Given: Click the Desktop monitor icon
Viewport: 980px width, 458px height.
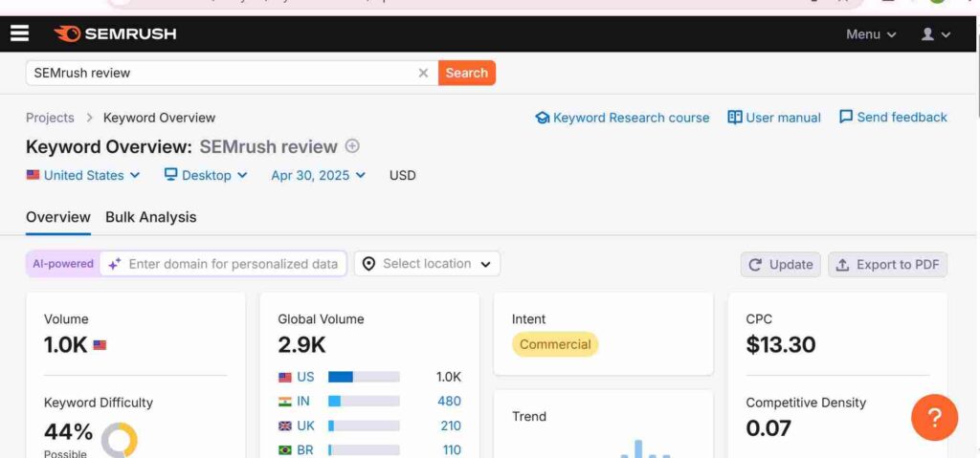Looking at the screenshot, I should tap(170, 174).
